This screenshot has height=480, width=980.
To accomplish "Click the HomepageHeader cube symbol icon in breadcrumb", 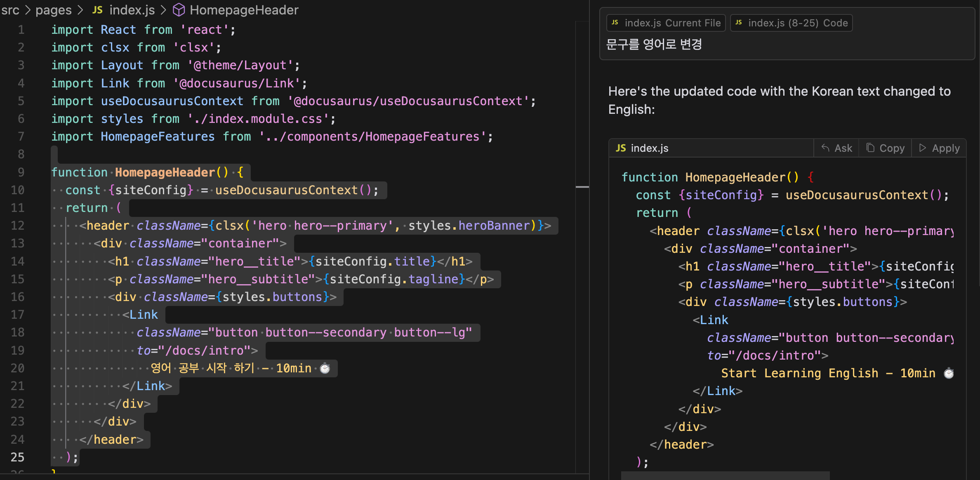I will pos(179,10).
